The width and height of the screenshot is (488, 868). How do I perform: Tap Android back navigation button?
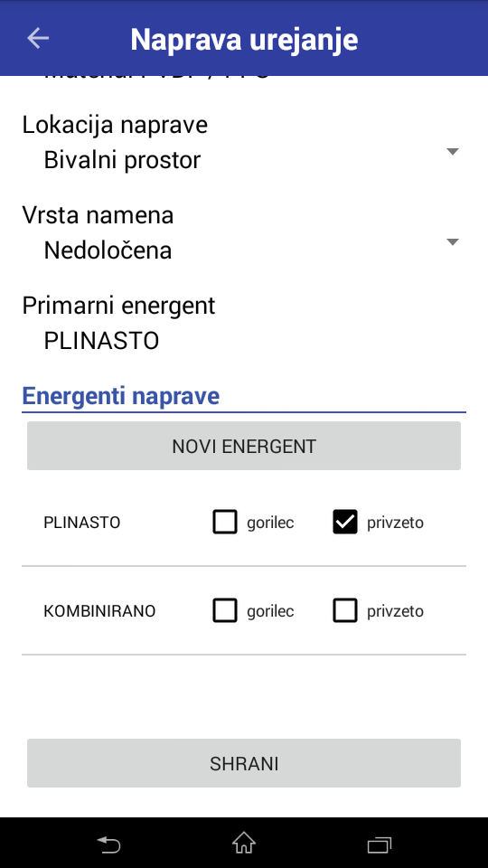point(109,844)
